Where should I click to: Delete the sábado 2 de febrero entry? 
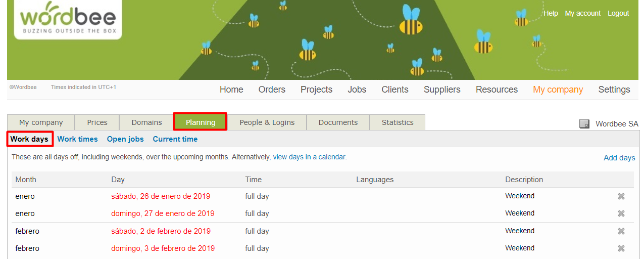(621, 231)
